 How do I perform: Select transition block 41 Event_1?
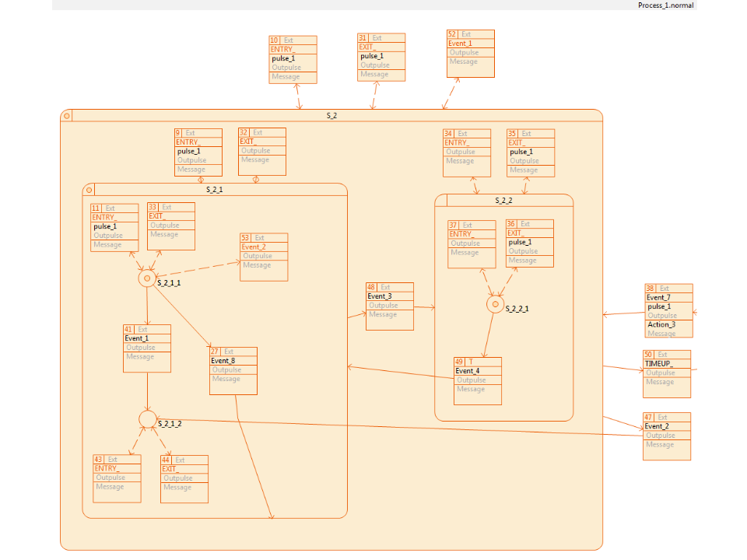(146, 348)
